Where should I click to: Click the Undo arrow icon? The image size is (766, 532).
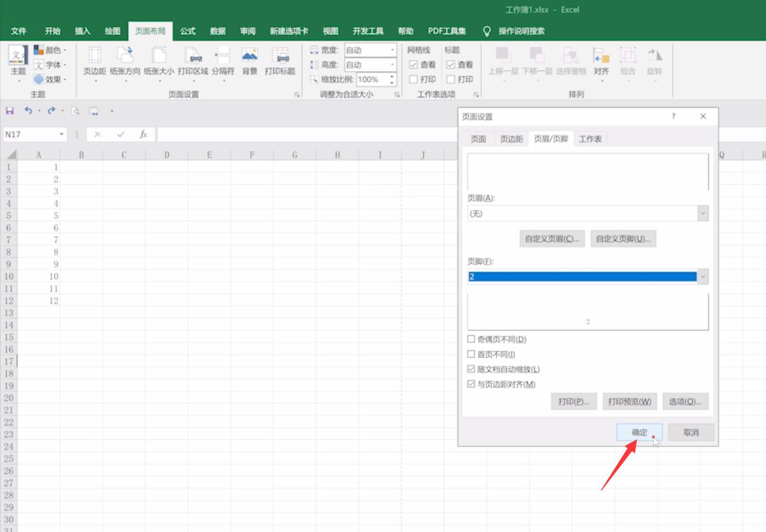28,111
